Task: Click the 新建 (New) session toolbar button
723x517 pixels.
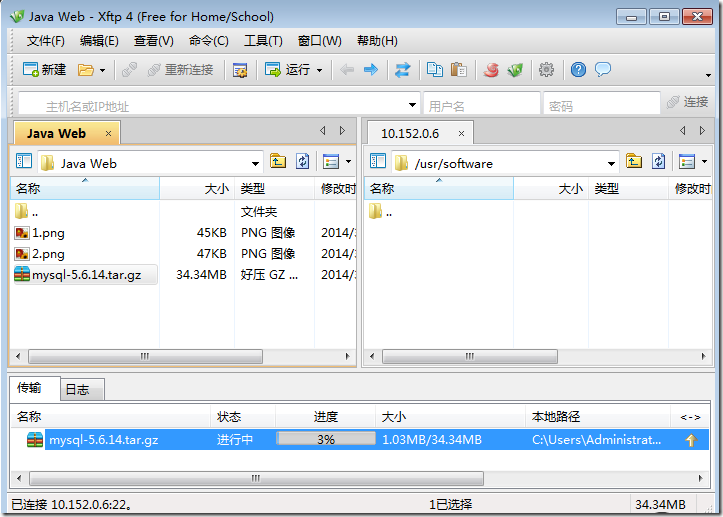Action: click(44, 70)
